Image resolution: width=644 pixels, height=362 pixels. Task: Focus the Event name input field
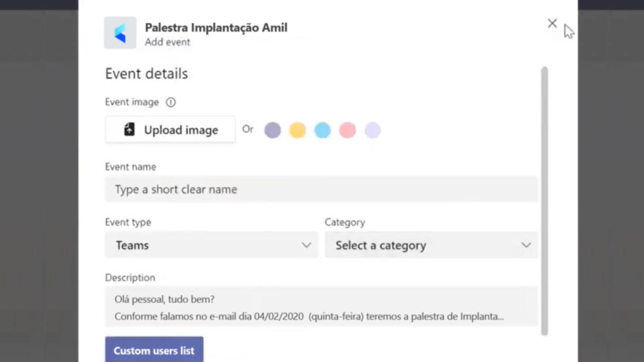[321, 190]
